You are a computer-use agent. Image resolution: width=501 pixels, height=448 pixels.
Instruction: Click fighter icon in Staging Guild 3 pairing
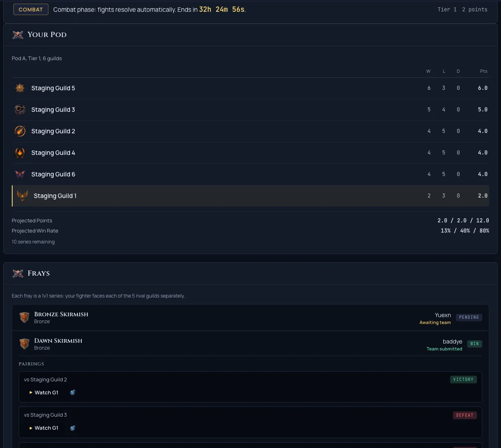tap(73, 428)
